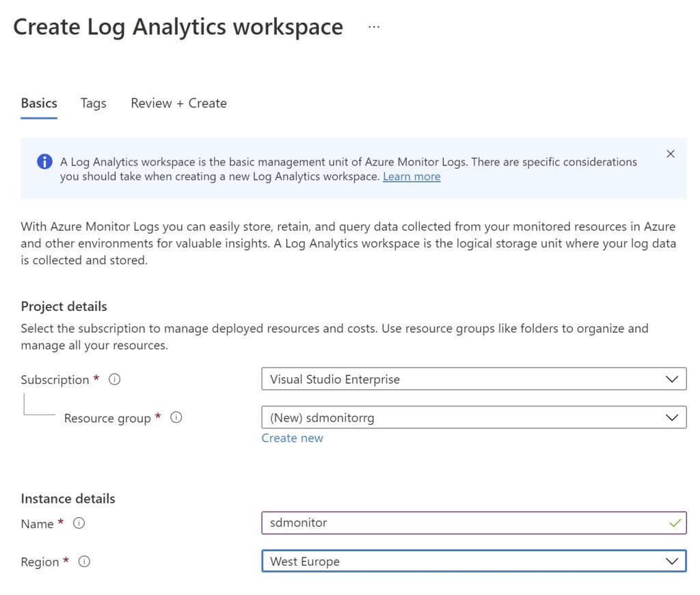Click the info icon next to Name
Viewport: 700px width, 595px height.
point(79,523)
